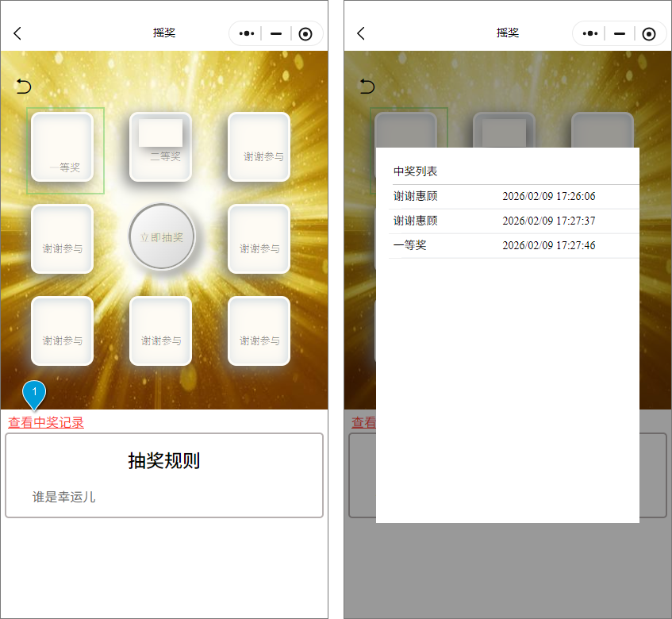Click the 中奖列表 popup title
The height and width of the screenshot is (619, 672).
point(416,171)
